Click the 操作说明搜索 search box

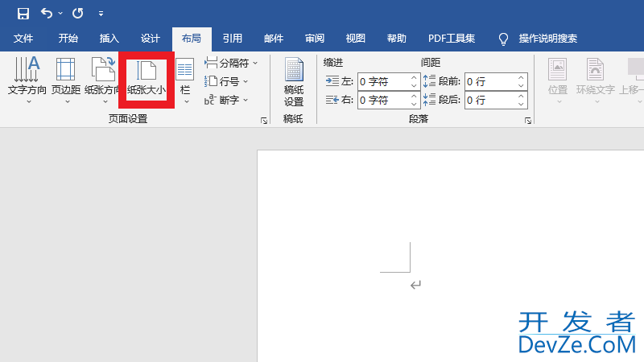(x=548, y=39)
